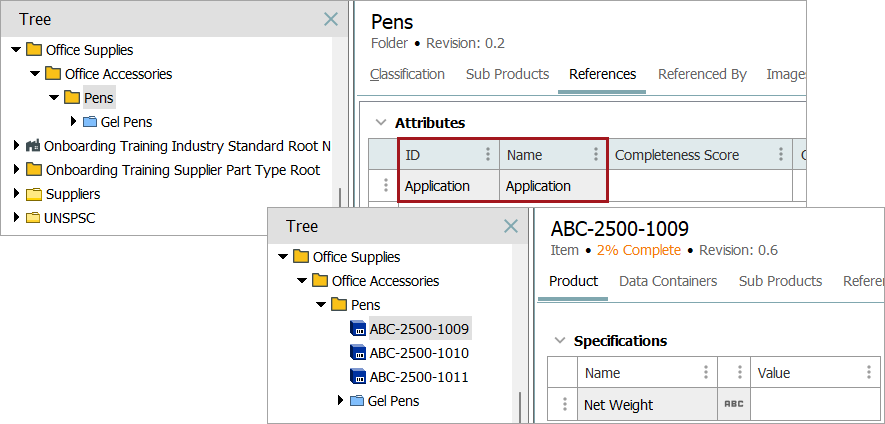Click the Application Name cell
The width and height of the screenshot is (885, 424).
click(553, 185)
